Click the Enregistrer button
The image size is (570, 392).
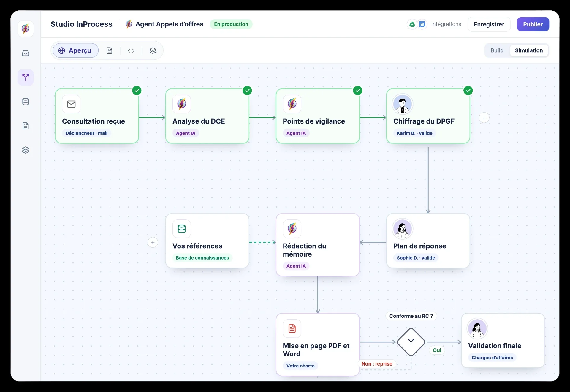coord(489,24)
